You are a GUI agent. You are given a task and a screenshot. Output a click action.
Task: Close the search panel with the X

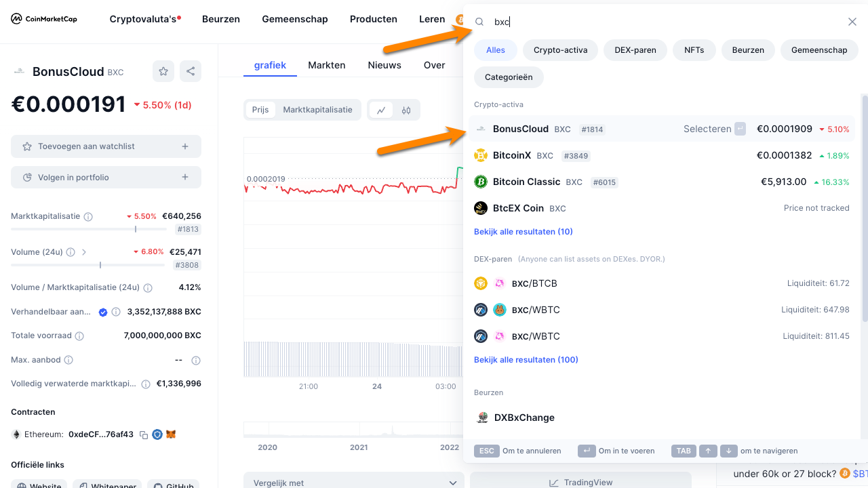tap(852, 22)
